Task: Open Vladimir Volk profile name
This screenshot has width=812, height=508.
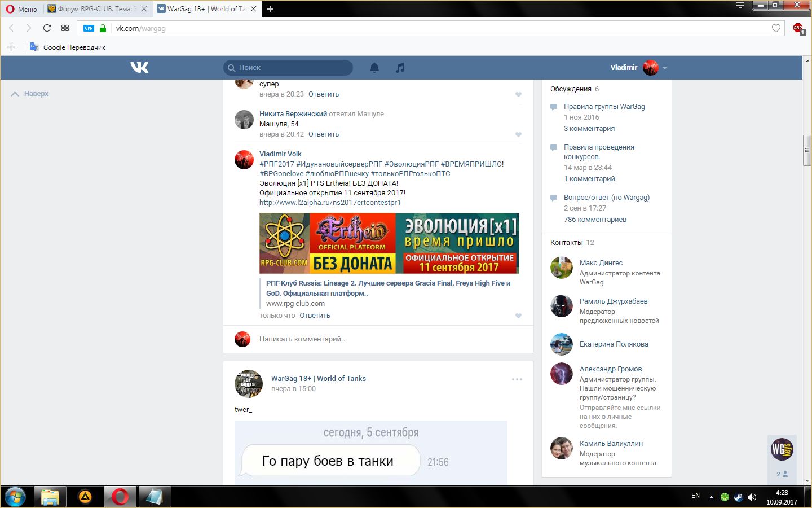Action: (x=280, y=154)
